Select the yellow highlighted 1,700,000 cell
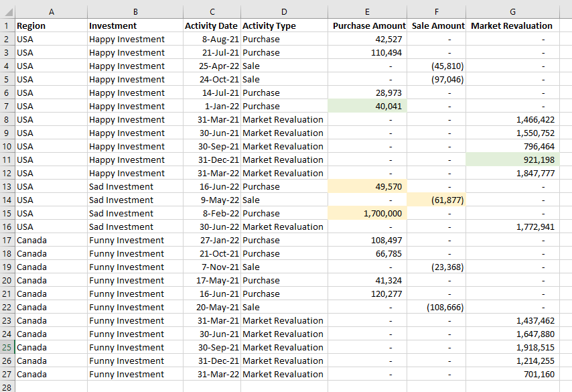 (x=367, y=213)
